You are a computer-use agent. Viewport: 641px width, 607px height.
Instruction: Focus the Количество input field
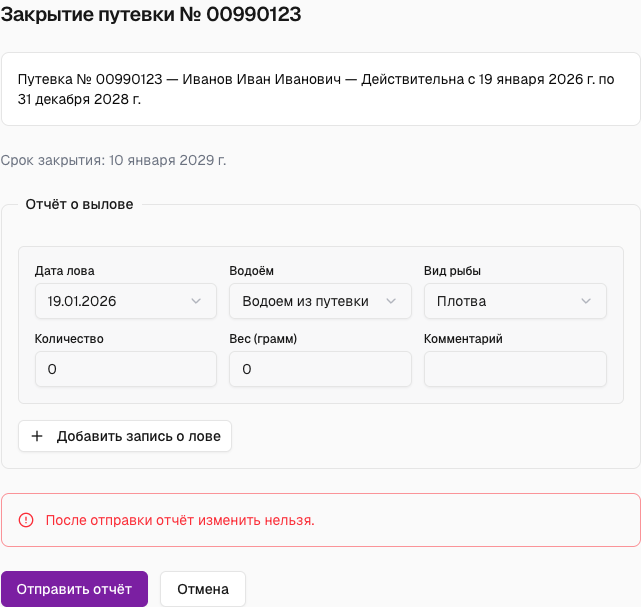[126, 369]
